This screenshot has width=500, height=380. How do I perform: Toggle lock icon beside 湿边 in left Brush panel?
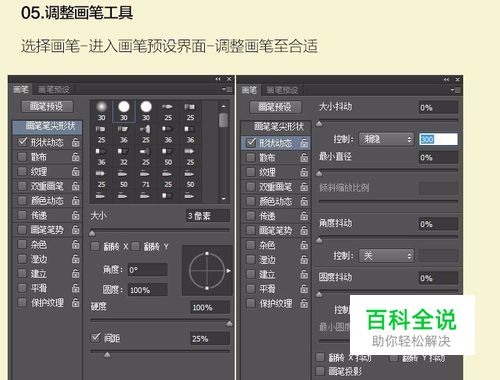point(76,259)
